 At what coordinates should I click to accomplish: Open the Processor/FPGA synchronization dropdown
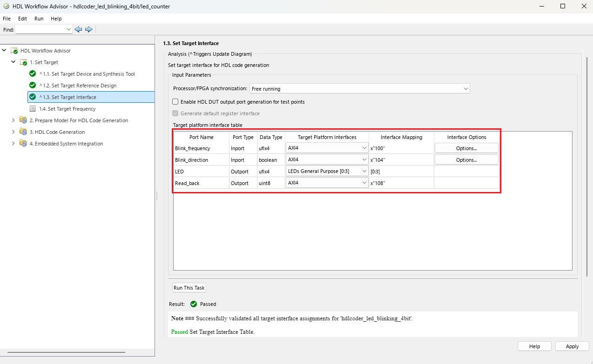(x=359, y=88)
